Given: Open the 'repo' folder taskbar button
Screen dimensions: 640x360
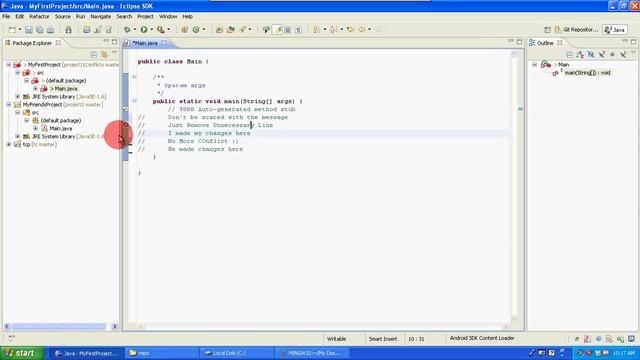Looking at the screenshot, I should point(161,353).
